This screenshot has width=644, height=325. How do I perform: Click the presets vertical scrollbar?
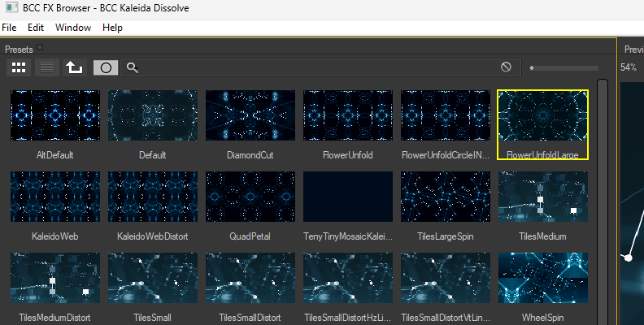[x=603, y=201]
